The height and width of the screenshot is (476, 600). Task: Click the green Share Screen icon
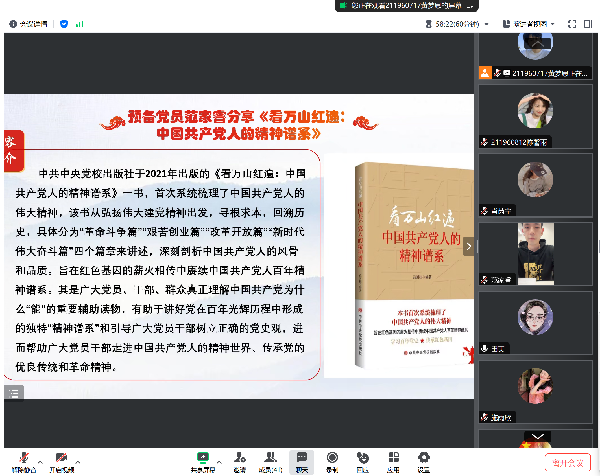(203, 459)
